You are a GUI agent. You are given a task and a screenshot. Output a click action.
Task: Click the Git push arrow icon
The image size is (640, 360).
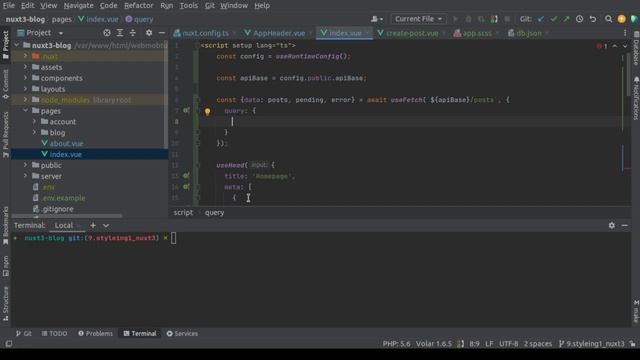point(566,19)
